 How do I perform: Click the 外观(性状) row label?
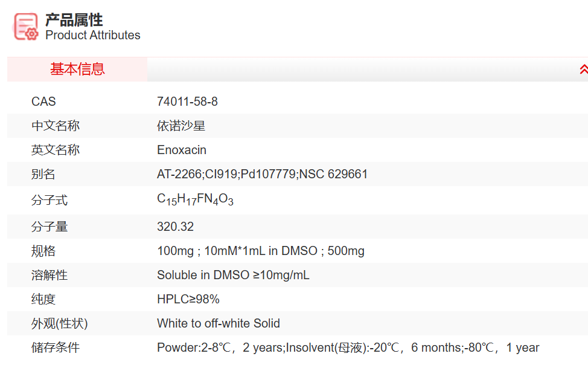pyautogui.click(x=59, y=323)
